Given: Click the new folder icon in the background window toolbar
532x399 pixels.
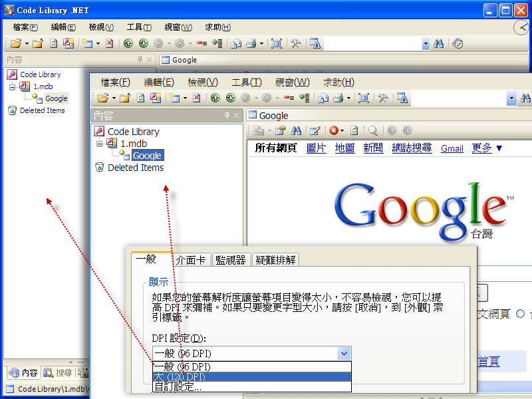Looking at the screenshot, I should (38, 43).
